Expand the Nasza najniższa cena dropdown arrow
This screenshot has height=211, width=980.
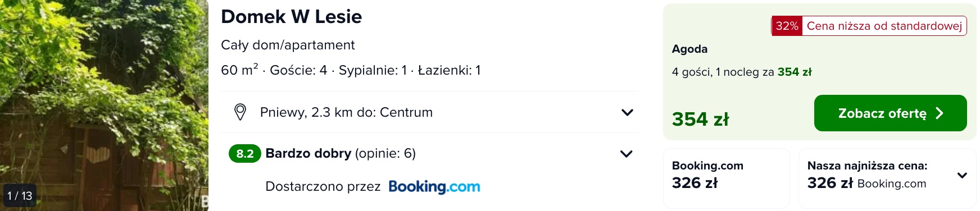tap(962, 175)
